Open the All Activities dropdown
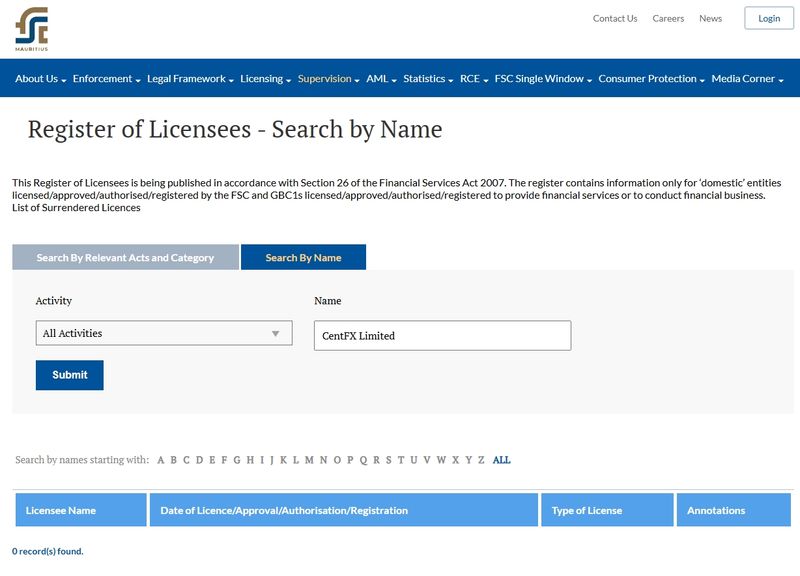 pyautogui.click(x=164, y=333)
